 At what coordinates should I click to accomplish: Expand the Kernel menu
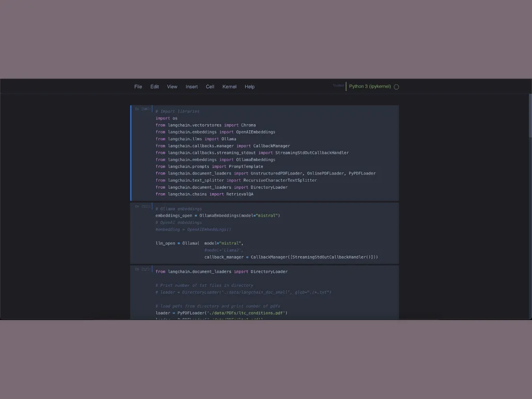(x=229, y=87)
